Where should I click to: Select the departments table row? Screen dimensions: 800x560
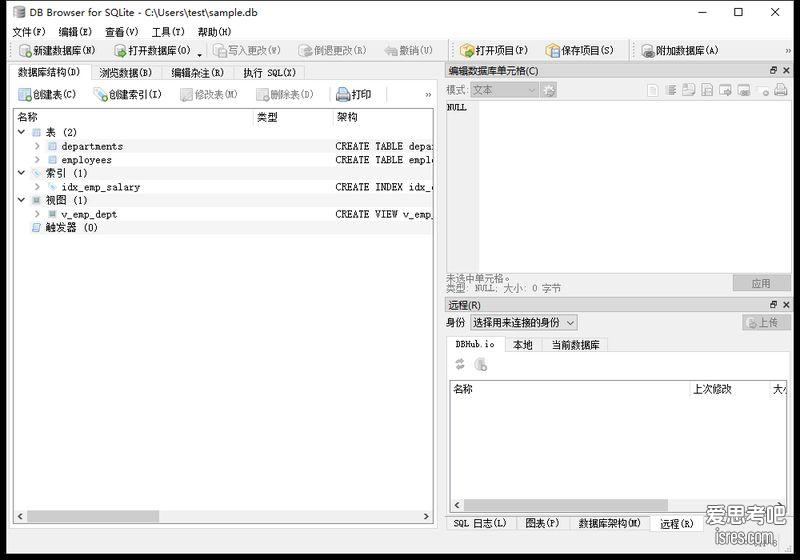(223, 146)
